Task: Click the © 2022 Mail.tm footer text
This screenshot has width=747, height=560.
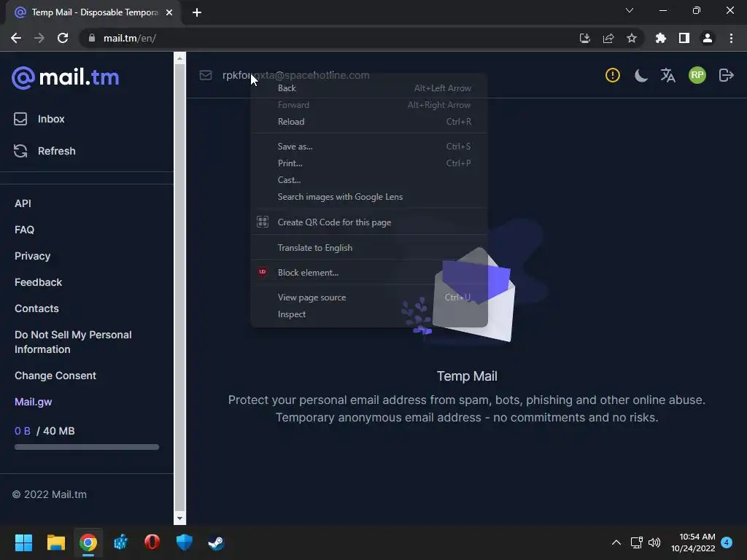Action: click(x=50, y=494)
